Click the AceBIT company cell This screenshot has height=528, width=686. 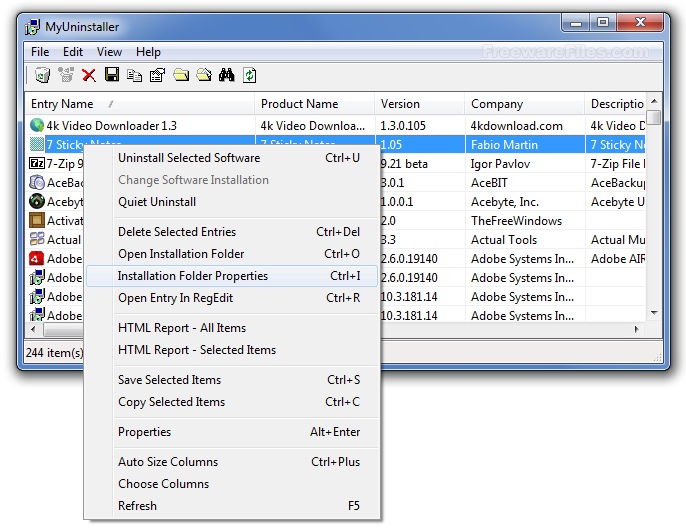[525, 183]
